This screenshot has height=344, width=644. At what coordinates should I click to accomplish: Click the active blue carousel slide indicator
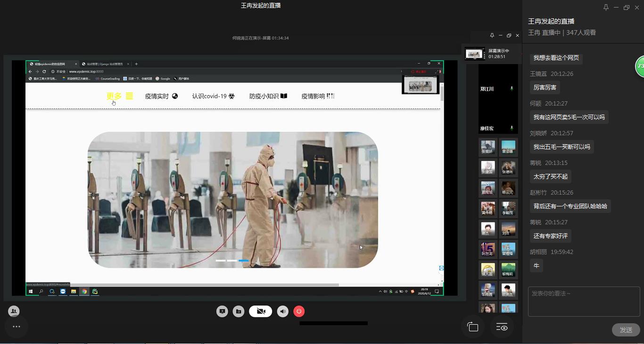point(243,261)
